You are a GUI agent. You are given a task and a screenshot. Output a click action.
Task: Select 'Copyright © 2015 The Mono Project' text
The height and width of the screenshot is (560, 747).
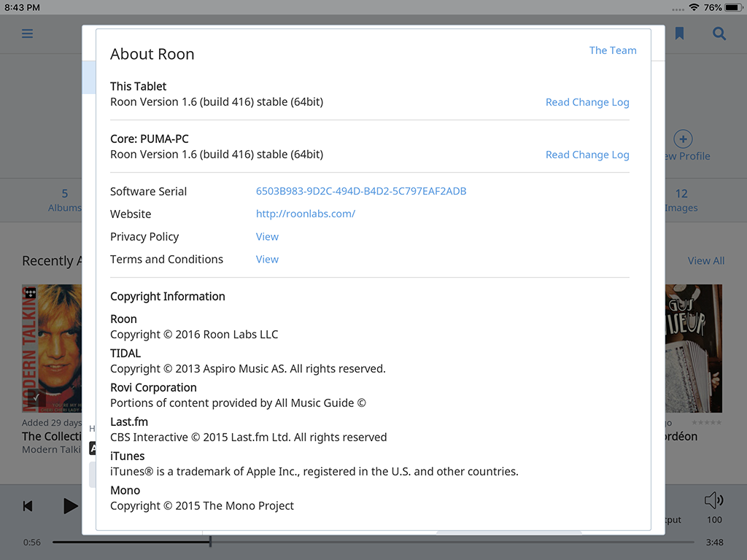[202, 506]
